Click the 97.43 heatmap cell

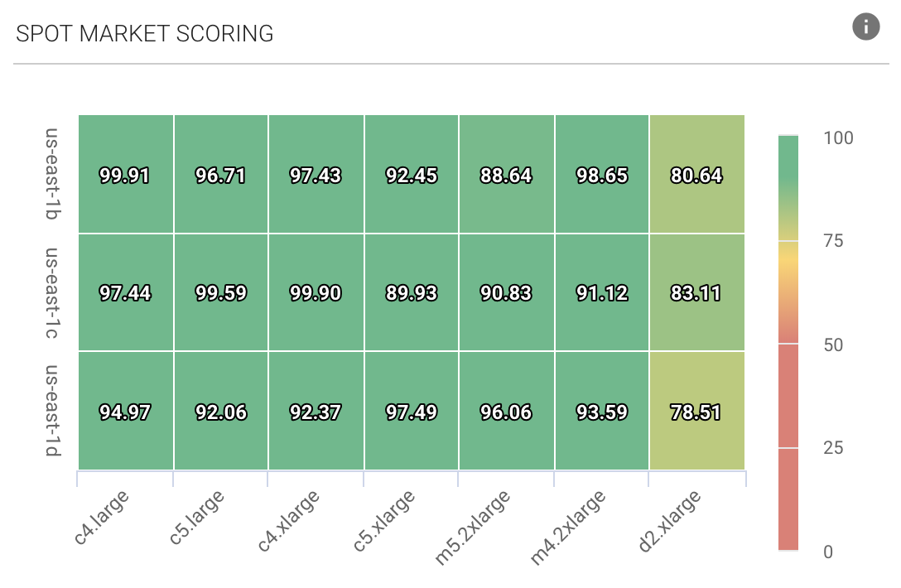(316, 175)
